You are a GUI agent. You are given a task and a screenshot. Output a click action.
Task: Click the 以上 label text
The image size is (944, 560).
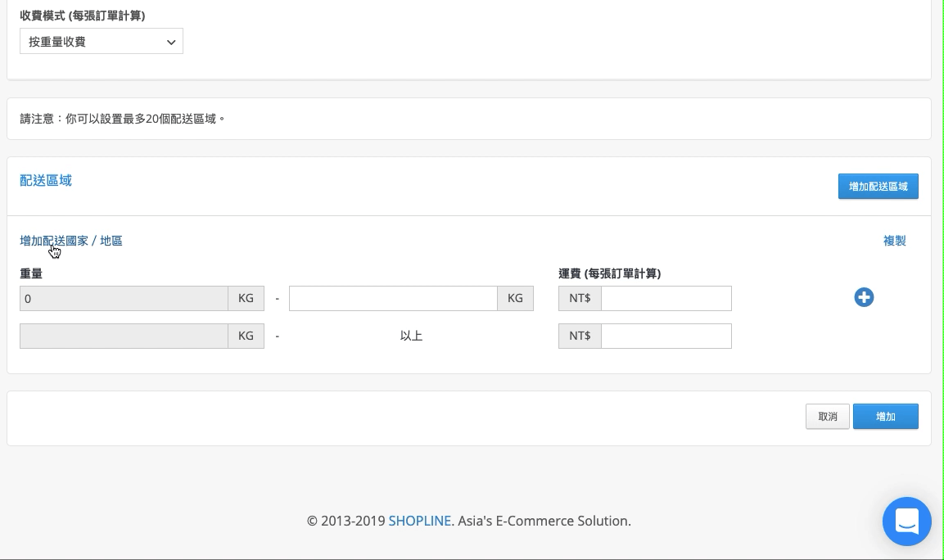point(411,336)
